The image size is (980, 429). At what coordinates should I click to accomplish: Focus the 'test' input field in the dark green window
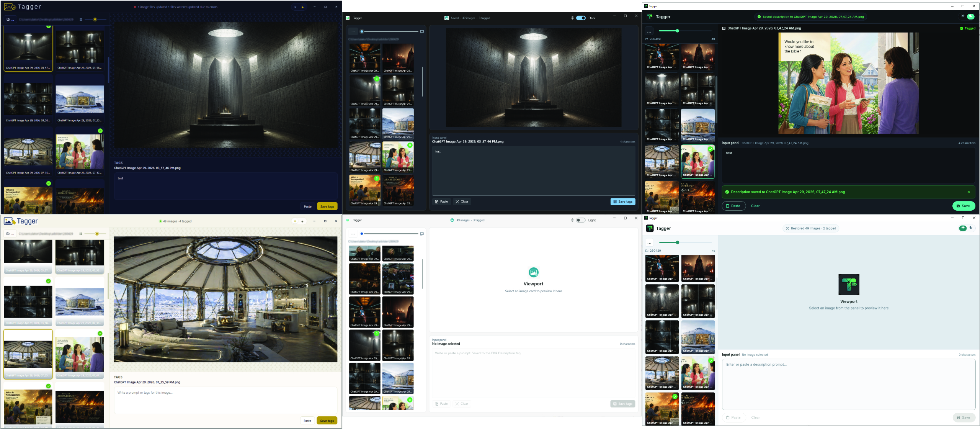pos(848,165)
